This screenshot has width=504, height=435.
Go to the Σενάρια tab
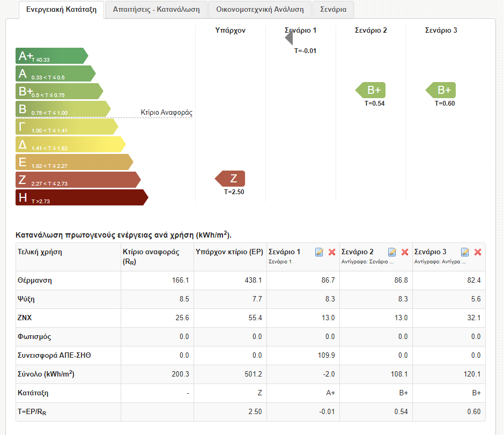pos(333,10)
